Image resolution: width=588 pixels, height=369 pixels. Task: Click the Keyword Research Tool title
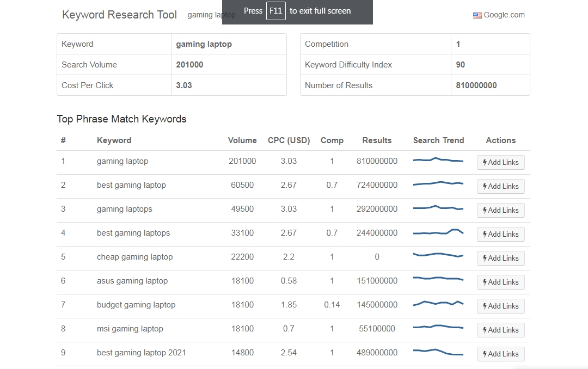click(119, 15)
